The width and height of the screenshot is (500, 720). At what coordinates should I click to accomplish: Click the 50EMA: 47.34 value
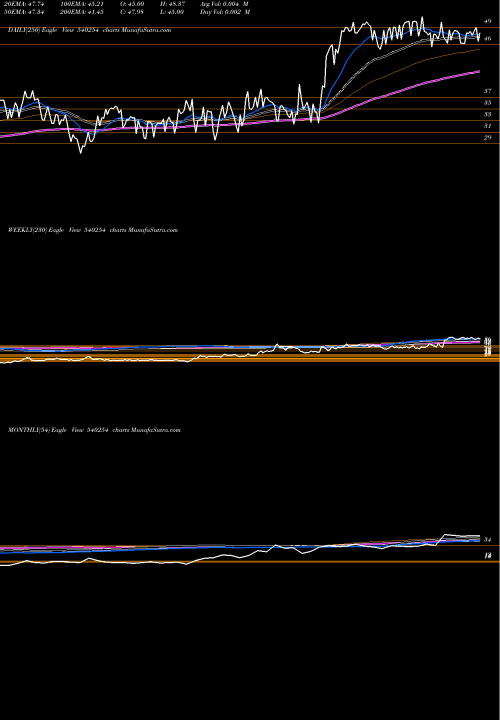pyautogui.click(x=22, y=12)
